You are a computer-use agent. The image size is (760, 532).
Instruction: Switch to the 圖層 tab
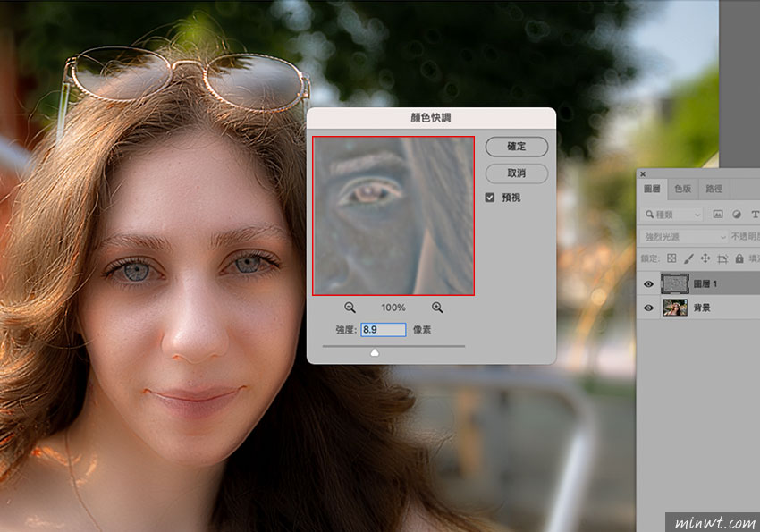[652, 189]
